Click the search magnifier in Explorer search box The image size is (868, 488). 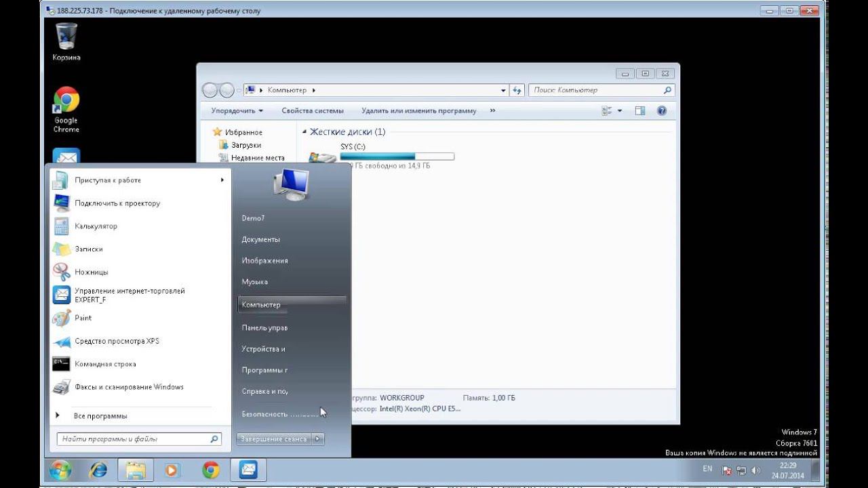click(667, 90)
